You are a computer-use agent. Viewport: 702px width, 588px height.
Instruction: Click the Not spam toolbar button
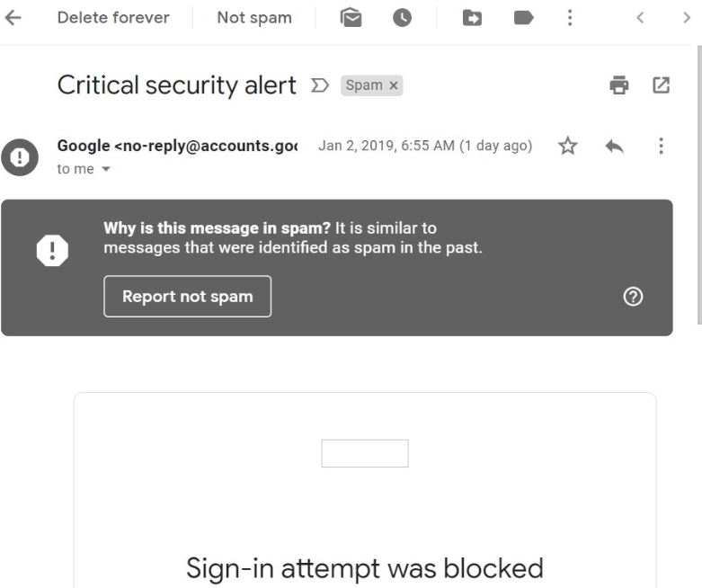254,18
